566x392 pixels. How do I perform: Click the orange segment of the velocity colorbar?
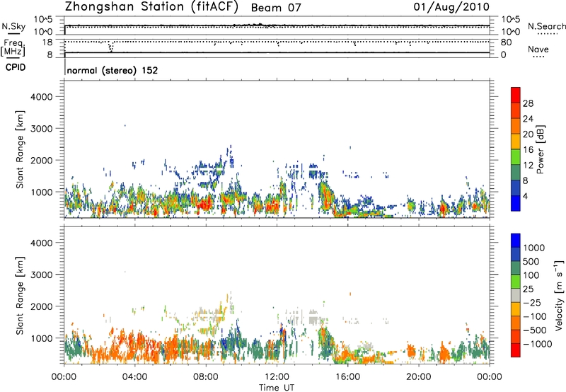pyautogui.click(x=516, y=323)
